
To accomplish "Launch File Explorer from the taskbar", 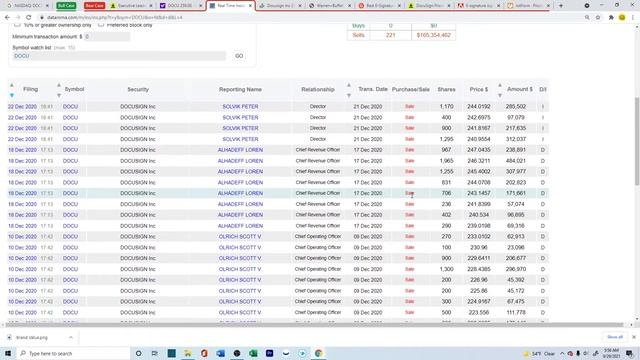I will point(188,353).
